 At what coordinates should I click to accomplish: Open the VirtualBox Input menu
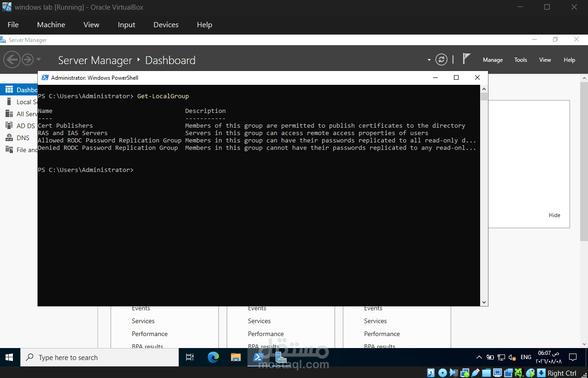(126, 25)
